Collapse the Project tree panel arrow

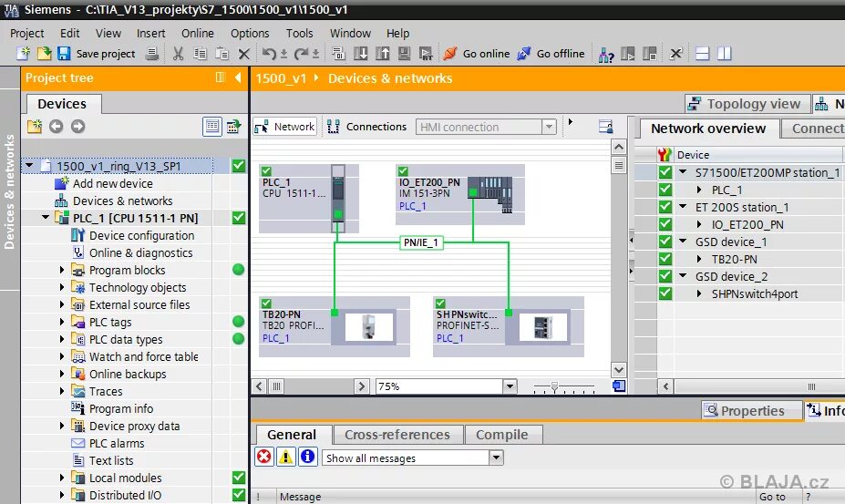coord(238,77)
